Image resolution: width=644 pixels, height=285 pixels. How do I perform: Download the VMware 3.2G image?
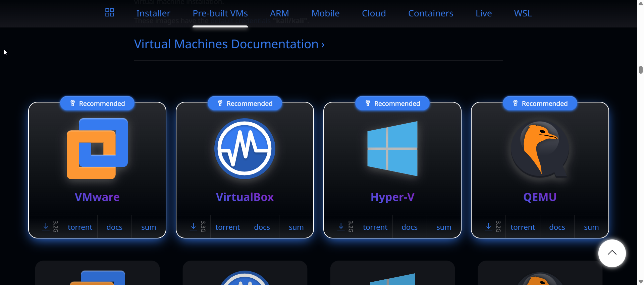(46, 227)
